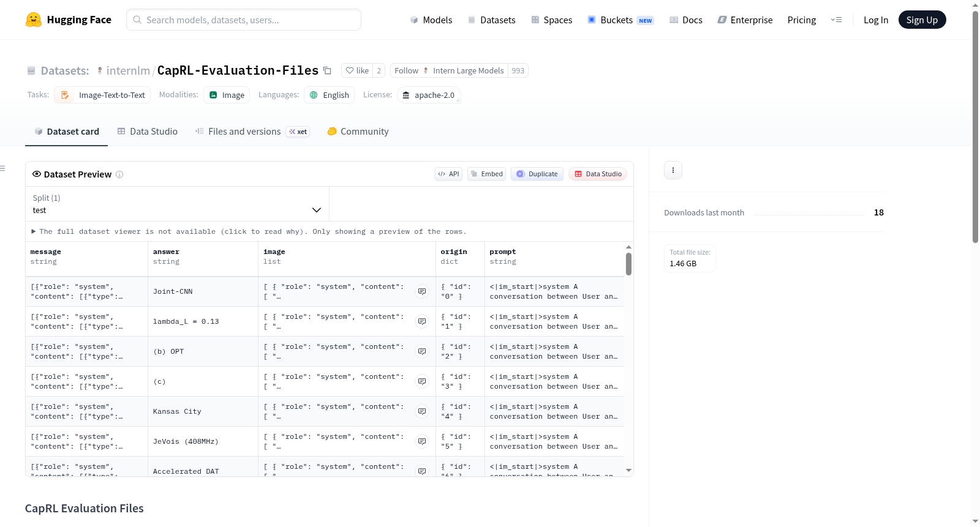
Task: Open Docs in the top navigation
Action: pyautogui.click(x=686, y=20)
